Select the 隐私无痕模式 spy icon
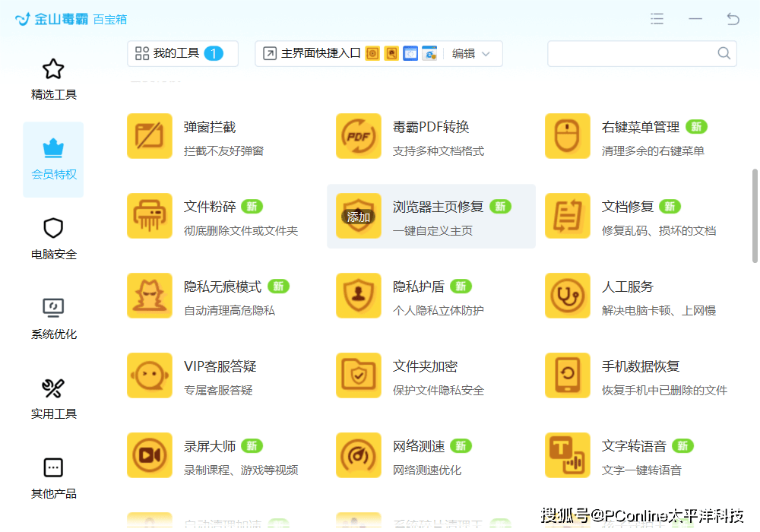The image size is (760, 532). pos(149,296)
